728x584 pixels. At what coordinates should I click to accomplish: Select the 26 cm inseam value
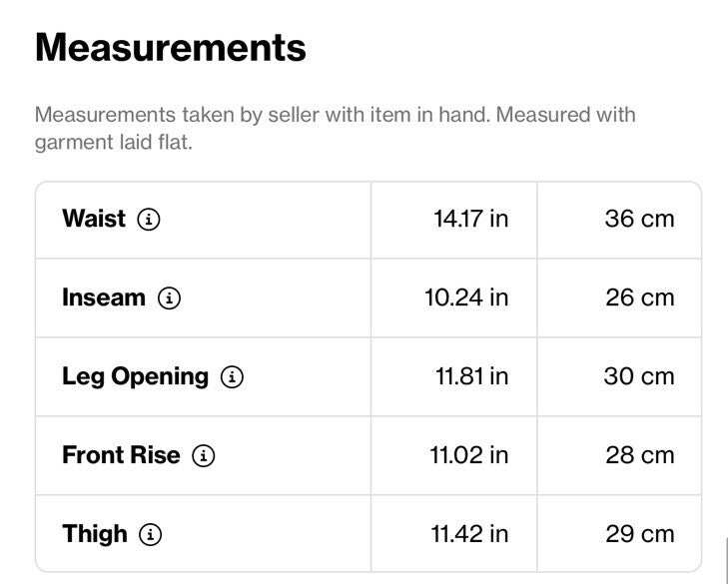pos(640,297)
